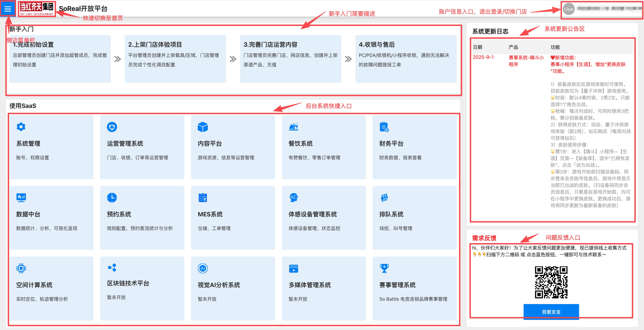Click the 预约系统 clock icon
This screenshot has width=644, height=330.
112,198
